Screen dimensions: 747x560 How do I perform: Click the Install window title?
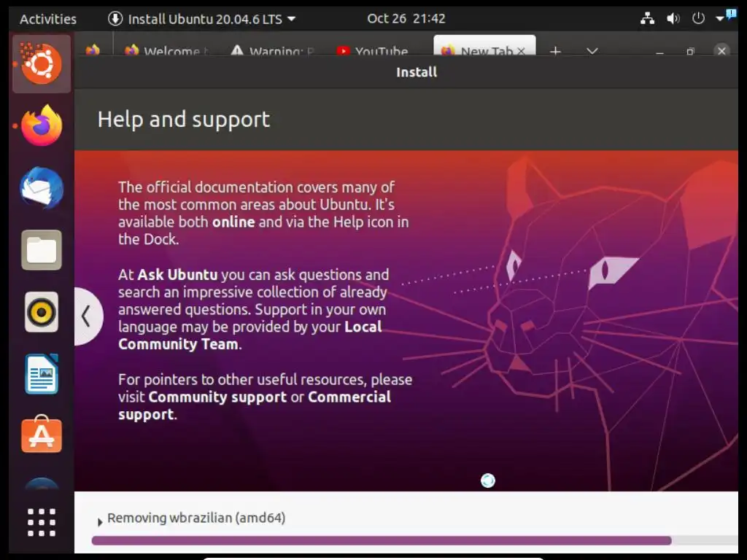coord(417,72)
